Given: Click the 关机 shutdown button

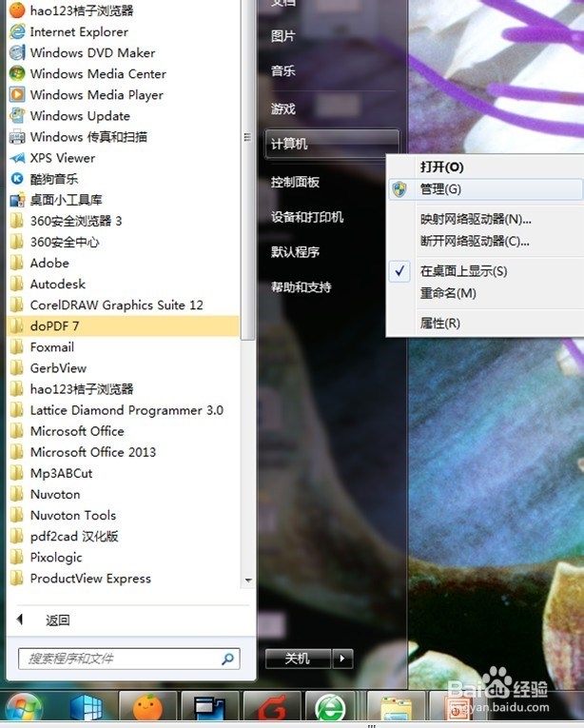Looking at the screenshot, I should click(298, 659).
